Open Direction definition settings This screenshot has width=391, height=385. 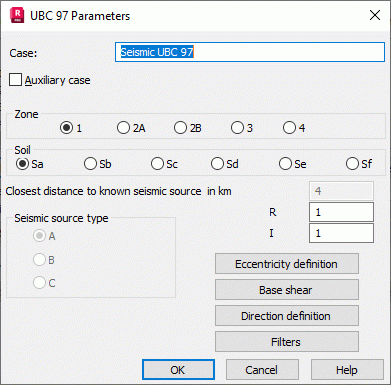pos(287,316)
